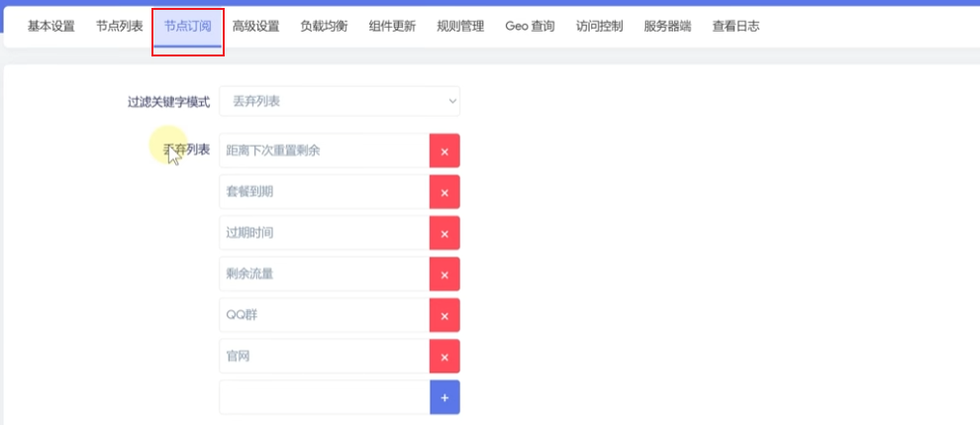Viewport: 980px width, 425px height.
Task: Add new keyword with blue plus button
Action: 444,397
